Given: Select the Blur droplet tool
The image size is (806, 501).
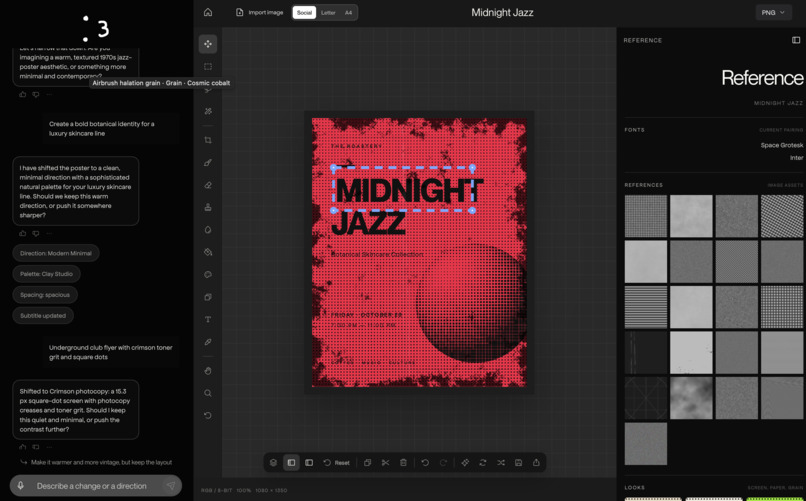Looking at the screenshot, I should coord(208,230).
